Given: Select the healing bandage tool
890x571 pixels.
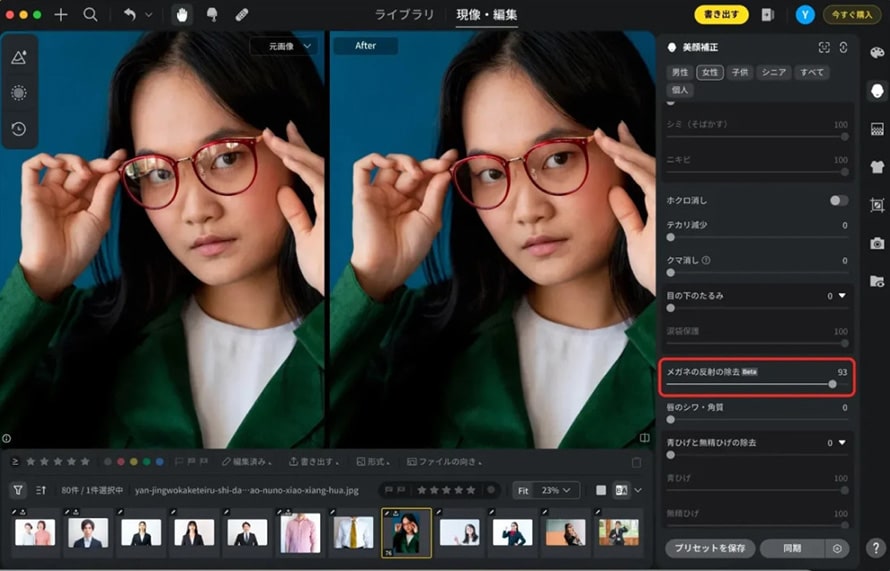Looking at the screenshot, I should pyautogui.click(x=241, y=15).
